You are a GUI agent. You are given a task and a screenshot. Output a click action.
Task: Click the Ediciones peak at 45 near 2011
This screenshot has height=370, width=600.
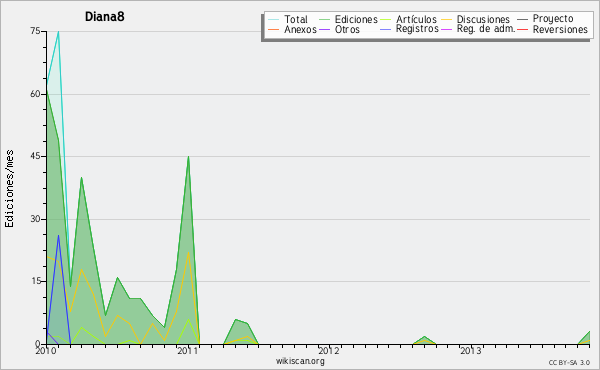(x=188, y=157)
